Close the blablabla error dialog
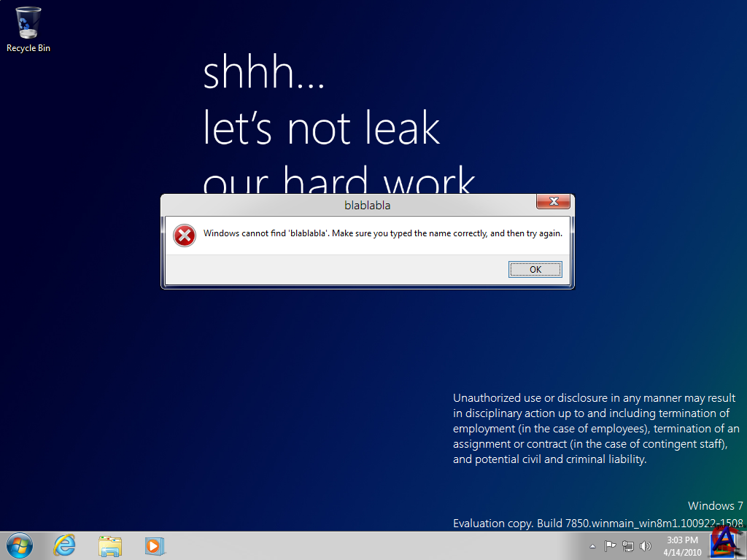This screenshot has height=560, width=747. pyautogui.click(x=553, y=202)
